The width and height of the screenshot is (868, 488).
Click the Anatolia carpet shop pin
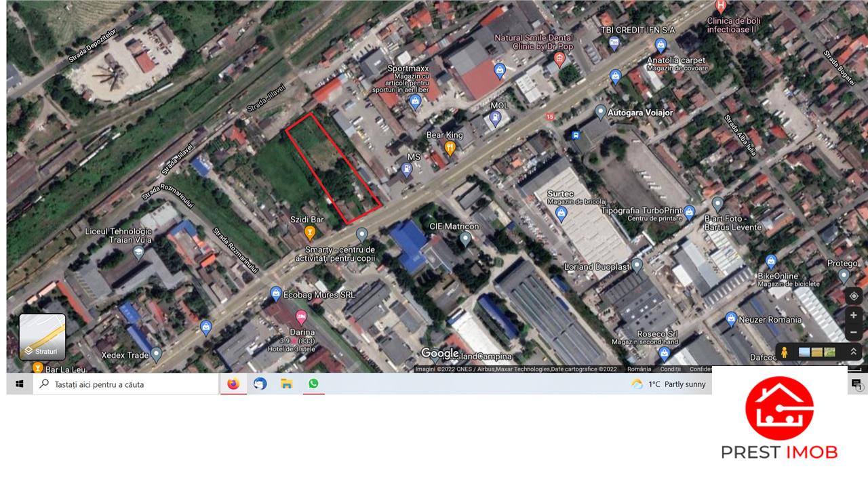tap(661, 46)
